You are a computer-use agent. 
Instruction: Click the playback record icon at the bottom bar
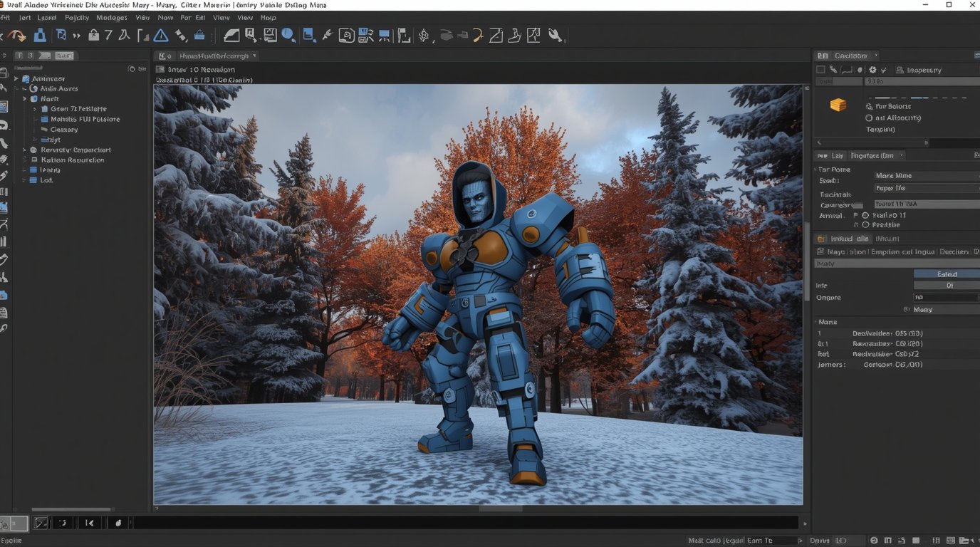tap(118, 523)
